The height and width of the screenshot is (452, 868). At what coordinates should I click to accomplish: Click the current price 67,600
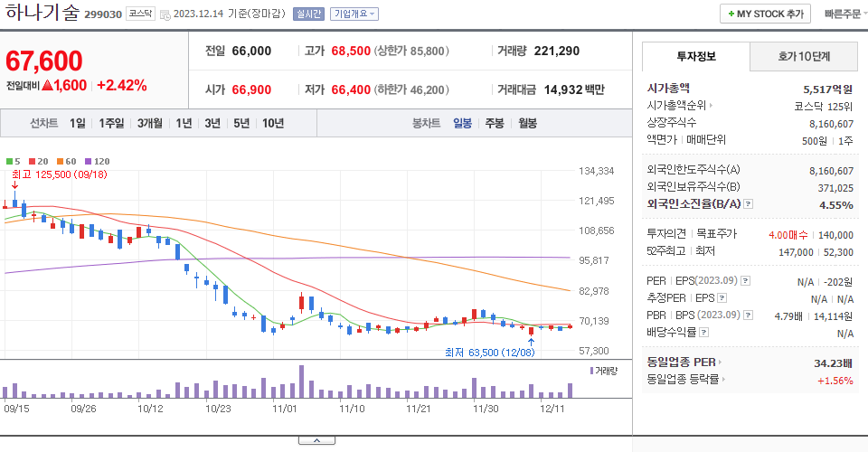(44, 61)
